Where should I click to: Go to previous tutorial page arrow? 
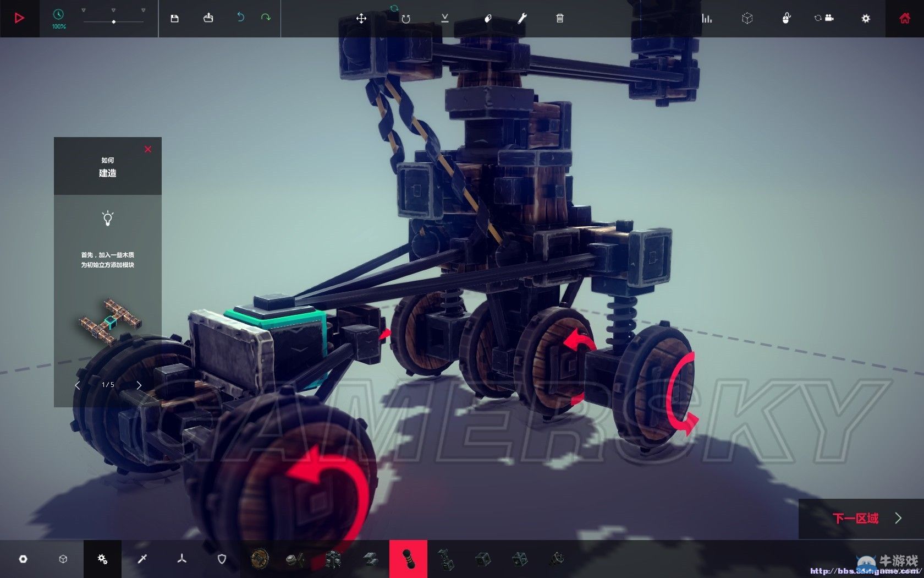coord(78,385)
